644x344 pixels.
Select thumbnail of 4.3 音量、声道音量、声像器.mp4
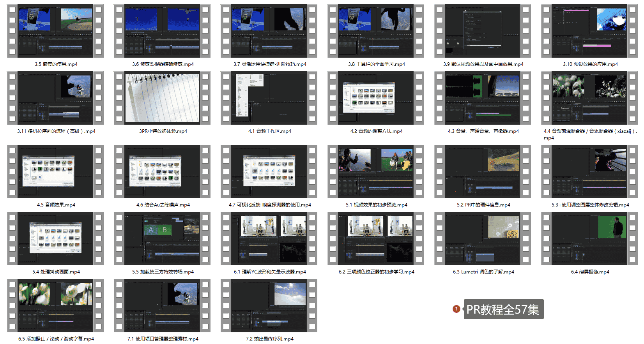pyautogui.click(x=483, y=98)
